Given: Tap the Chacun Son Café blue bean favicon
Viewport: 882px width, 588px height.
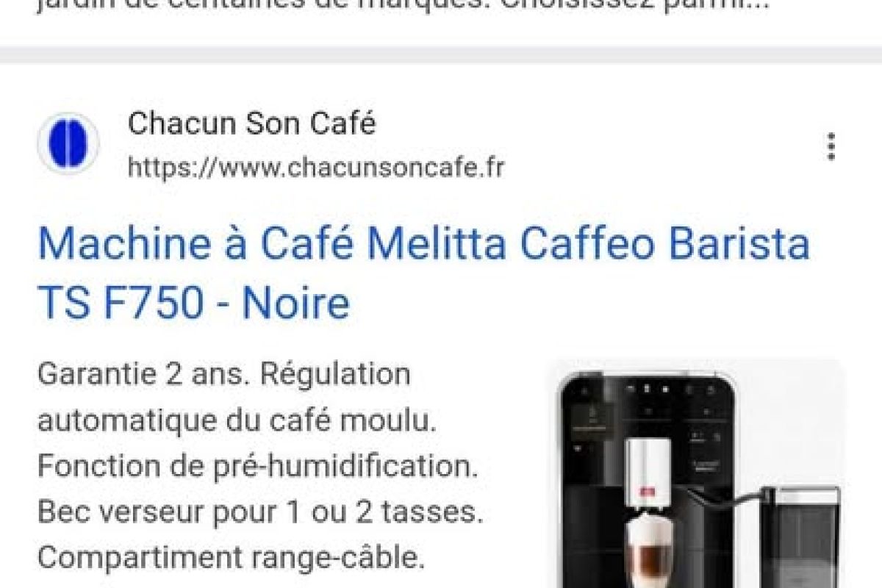Looking at the screenshot, I should click(x=68, y=143).
